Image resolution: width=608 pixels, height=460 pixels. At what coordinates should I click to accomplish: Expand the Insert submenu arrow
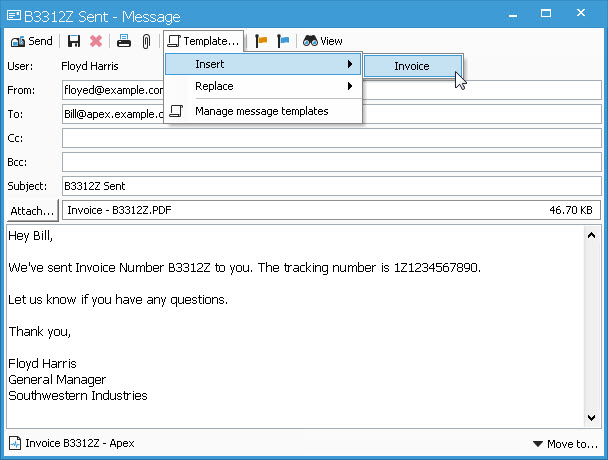pos(350,64)
